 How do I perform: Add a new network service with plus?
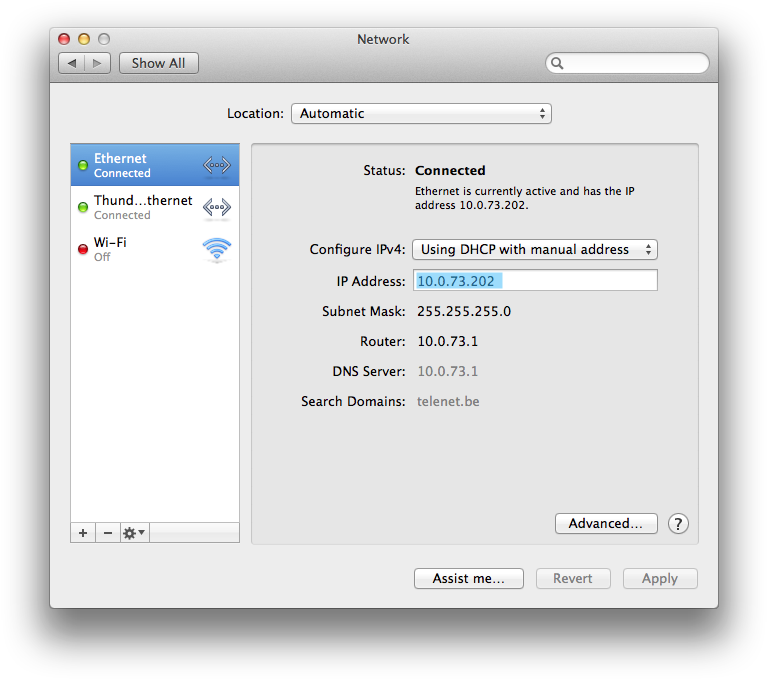coord(83,533)
